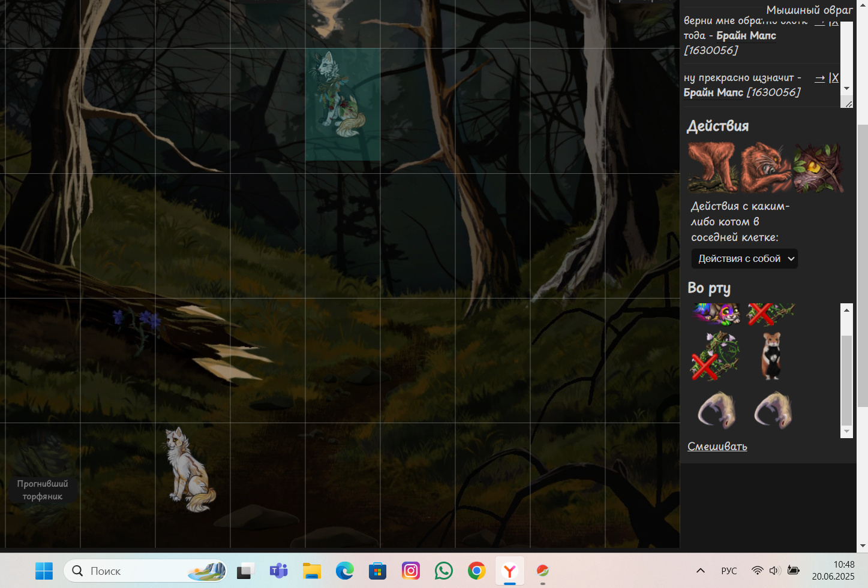Select the rainbow-colored cat item in mouth
This screenshot has width=868, height=588.
point(716,313)
